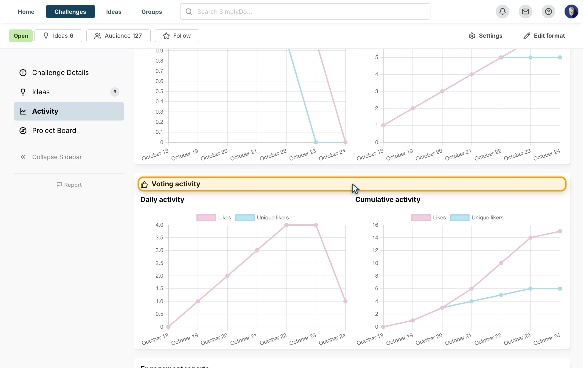Click the Ideas lightbulb icon in header
Screen dimensions: 588x368
pos(46,36)
